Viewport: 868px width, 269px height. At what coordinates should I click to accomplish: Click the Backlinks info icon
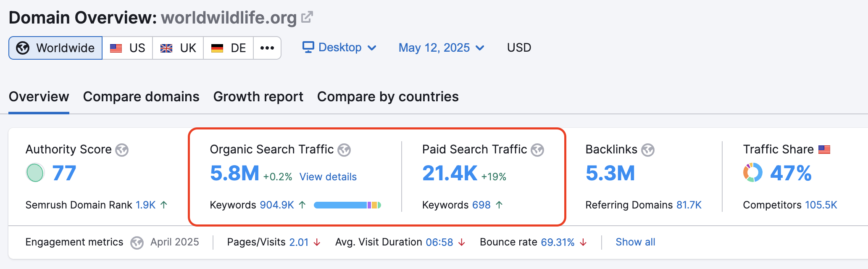pos(648,150)
